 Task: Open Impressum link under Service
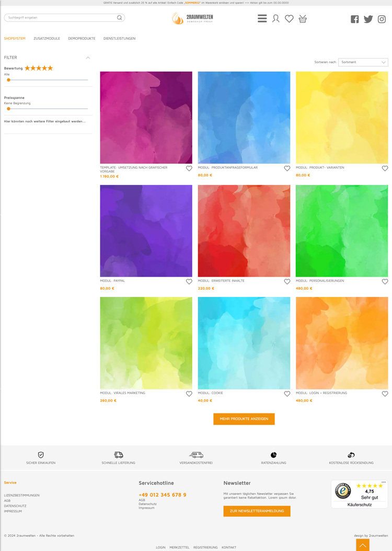[13, 511]
